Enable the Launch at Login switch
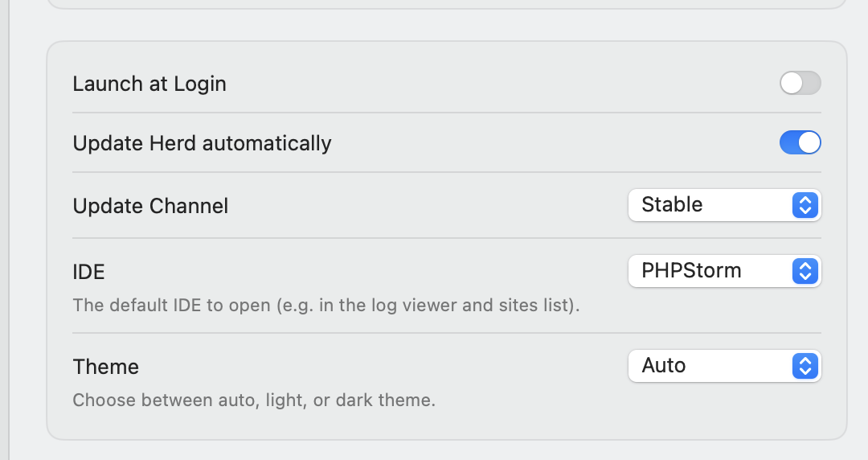This screenshot has height=460, width=868. [800, 83]
